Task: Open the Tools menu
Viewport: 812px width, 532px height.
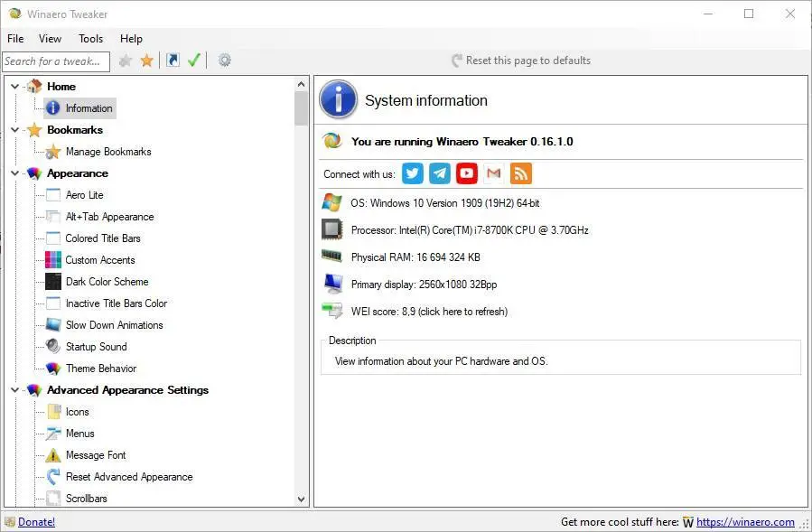Action: 90,39
